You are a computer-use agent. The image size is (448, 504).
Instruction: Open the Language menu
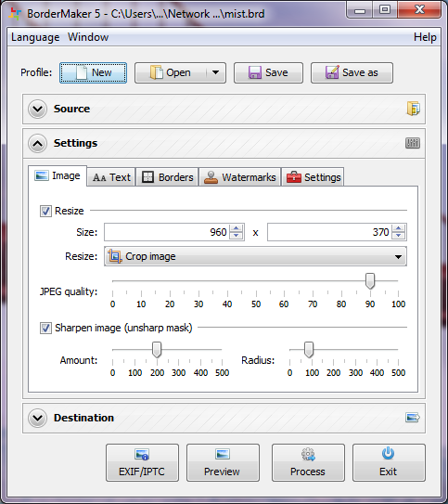click(x=35, y=37)
